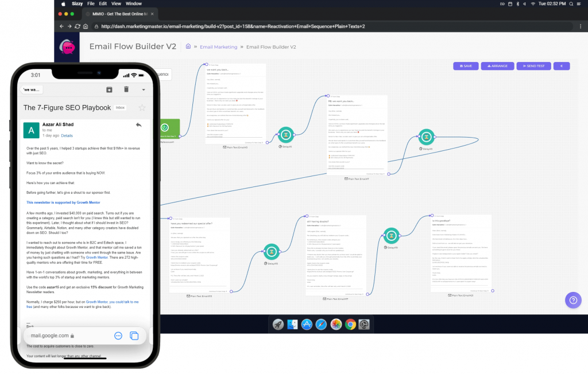Click output connector of 'is this goodbye?' card
This screenshot has width=588, height=374.
click(x=493, y=291)
